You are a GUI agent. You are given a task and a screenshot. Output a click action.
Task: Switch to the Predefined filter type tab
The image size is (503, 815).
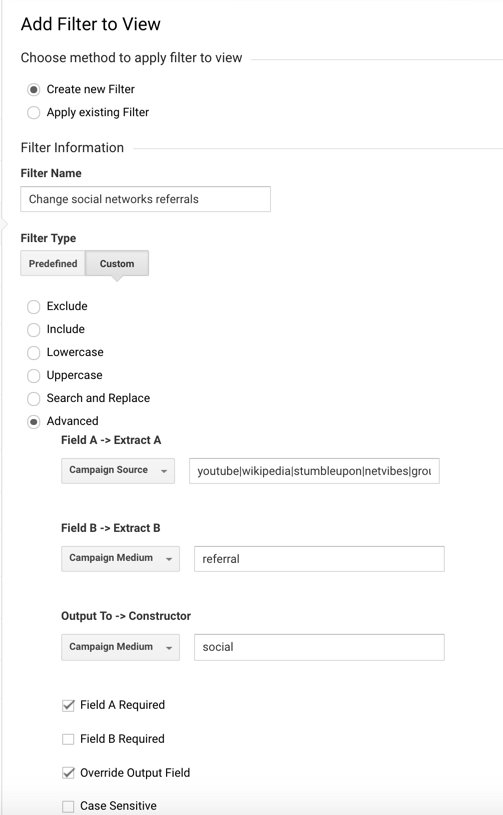pyautogui.click(x=53, y=264)
